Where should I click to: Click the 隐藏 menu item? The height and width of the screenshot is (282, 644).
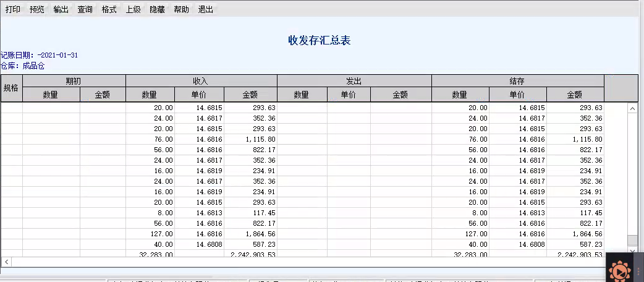point(158,9)
